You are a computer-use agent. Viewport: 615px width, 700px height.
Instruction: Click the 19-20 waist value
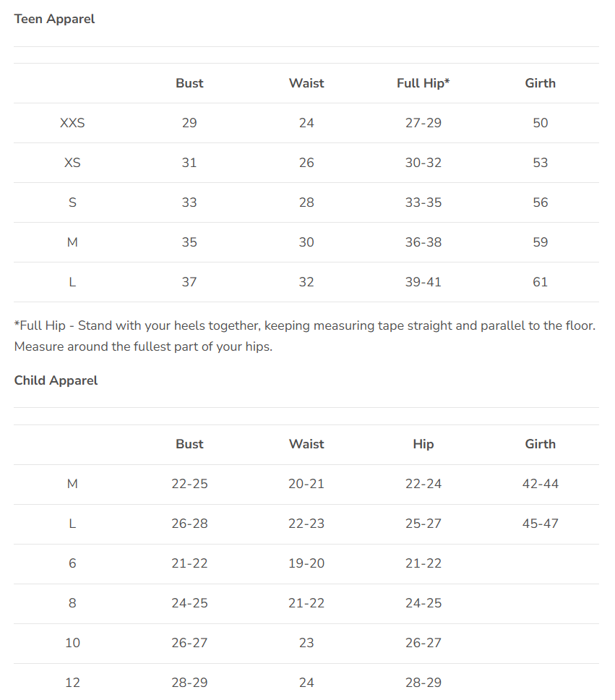coord(306,563)
